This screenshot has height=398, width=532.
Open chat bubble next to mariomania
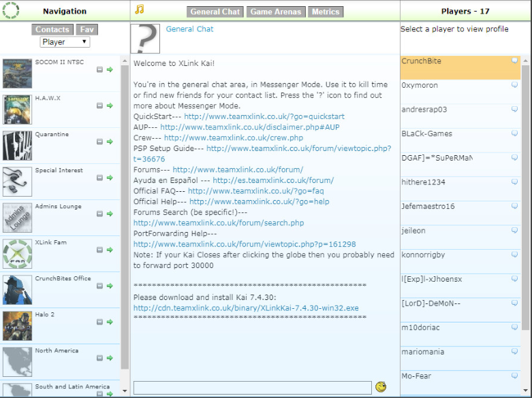pyautogui.click(x=515, y=351)
